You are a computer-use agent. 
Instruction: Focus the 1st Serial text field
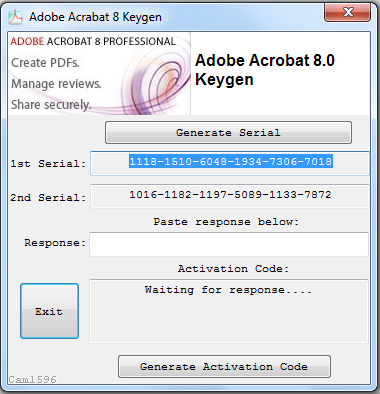click(x=230, y=163)
